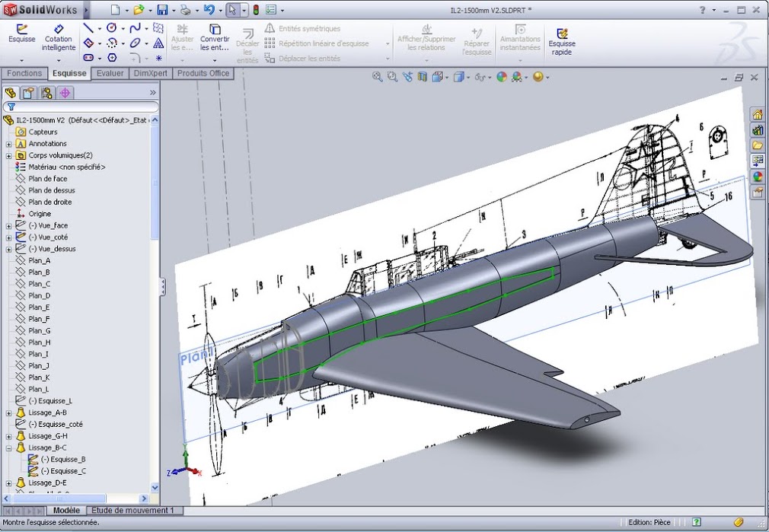Toggle Esquisse rapide mode

[x=562, y=39]
